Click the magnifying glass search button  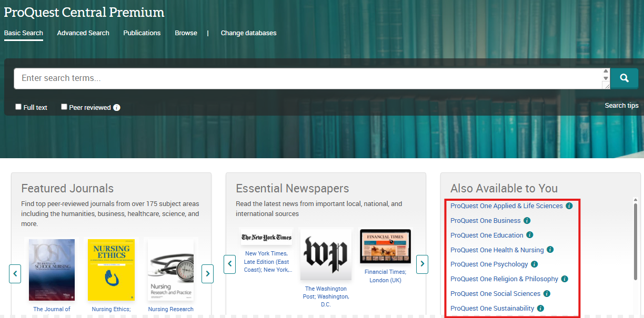pos(624,78)
